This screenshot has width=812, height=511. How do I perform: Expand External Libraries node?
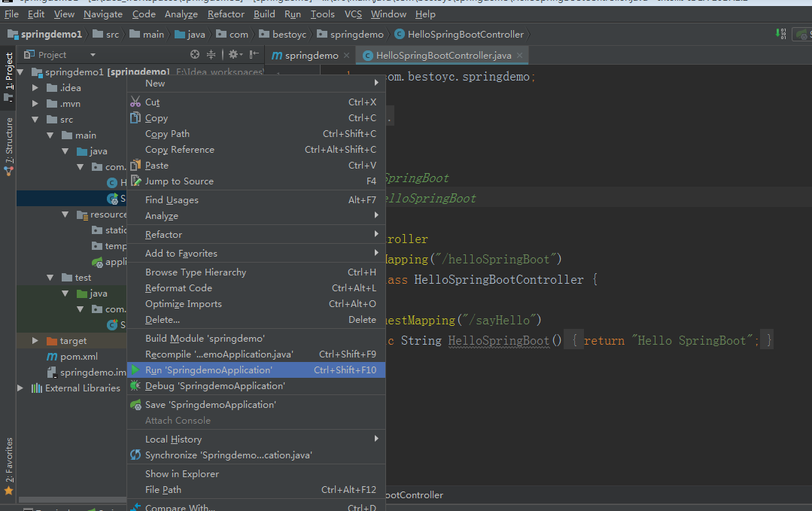coord(21,388)
